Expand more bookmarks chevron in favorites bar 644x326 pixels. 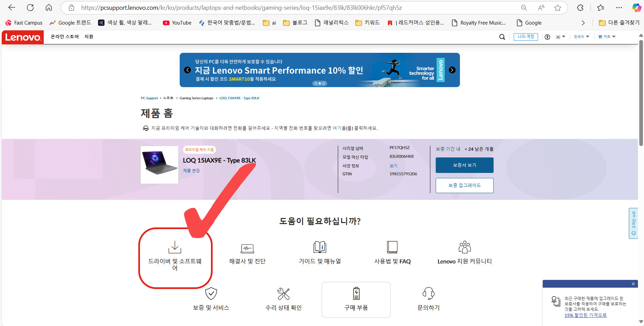tap(583, 23)
